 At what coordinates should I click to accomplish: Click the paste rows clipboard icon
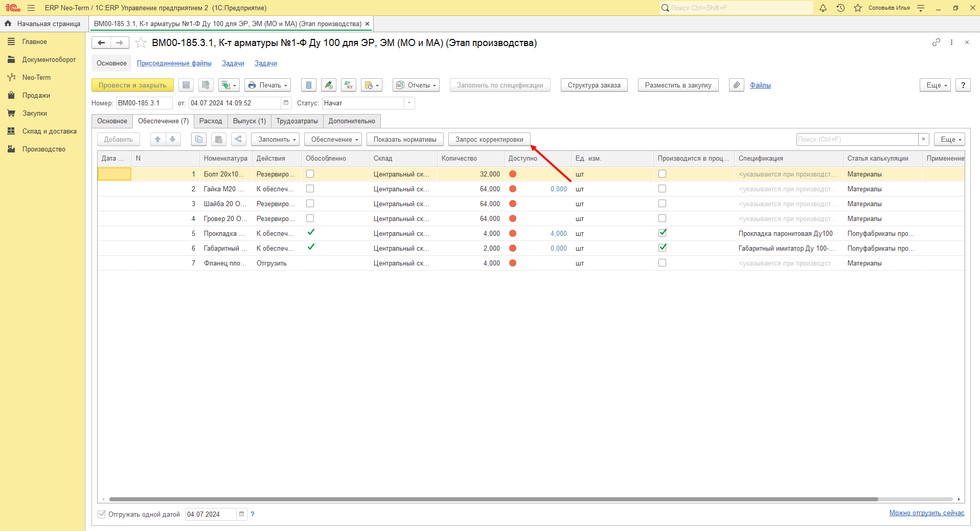[x=218, y=139]
